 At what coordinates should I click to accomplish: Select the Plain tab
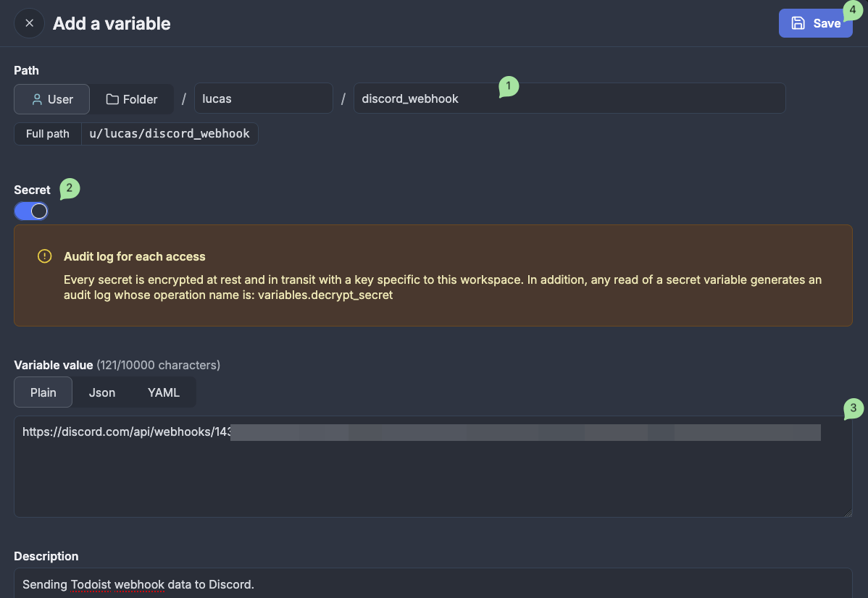click(43, 392)
